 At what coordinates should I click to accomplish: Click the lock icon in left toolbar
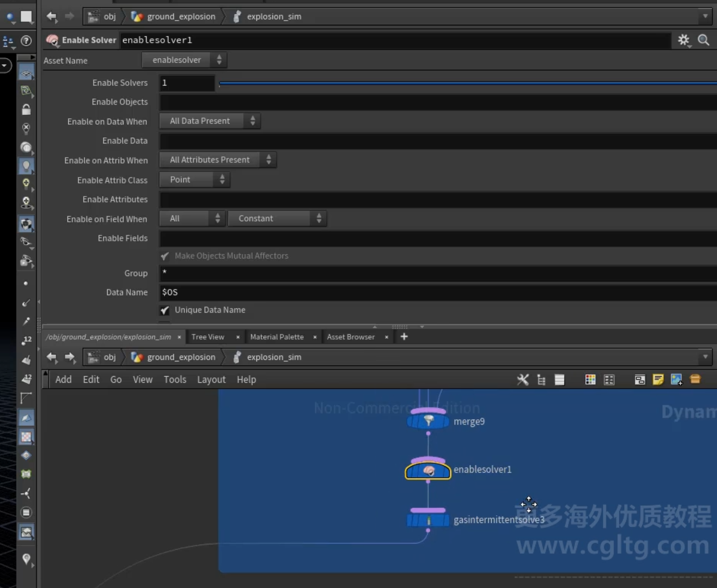click(x=26, y=110)
